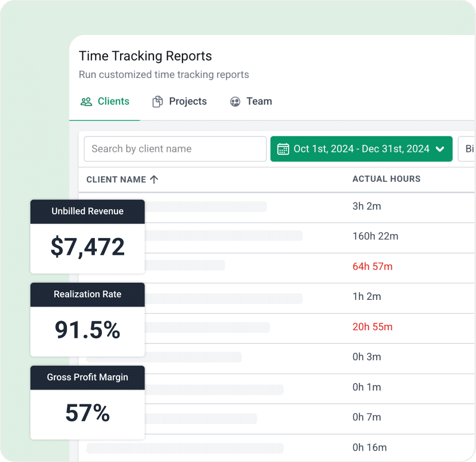Select the 1h 2m hours value
The image size is (476, 462).
click(367, 297)
